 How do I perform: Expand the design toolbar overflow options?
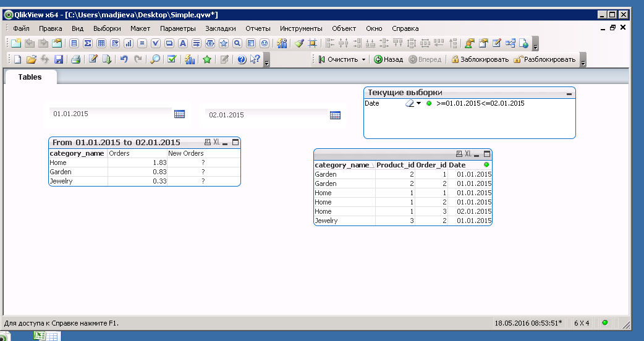(536, 44)
